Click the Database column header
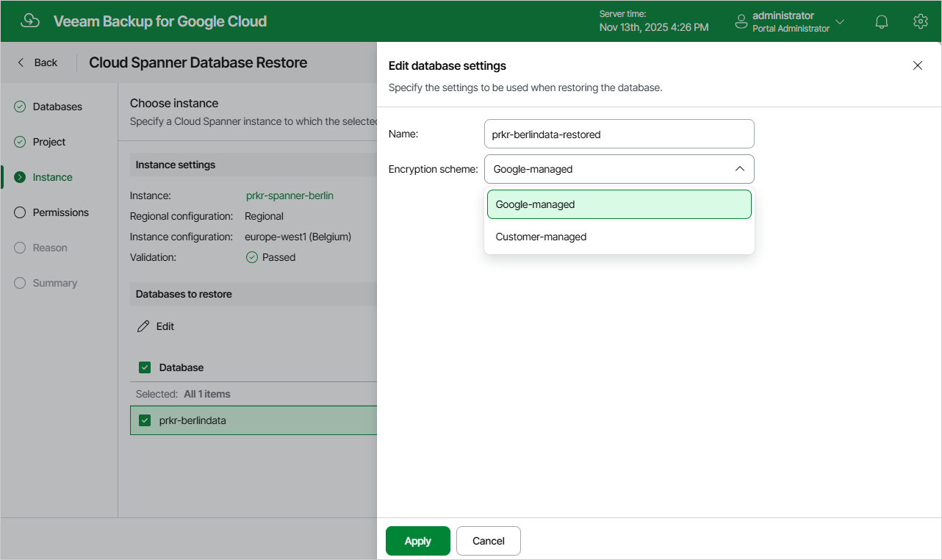The width and height of the screenshot is (942, 560). tap(181, 367)
